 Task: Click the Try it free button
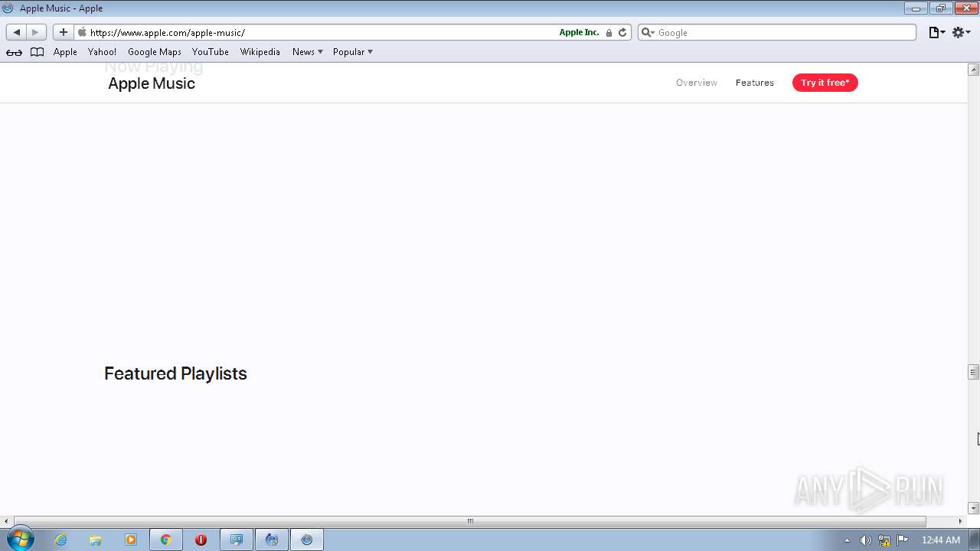pos(825,83)
